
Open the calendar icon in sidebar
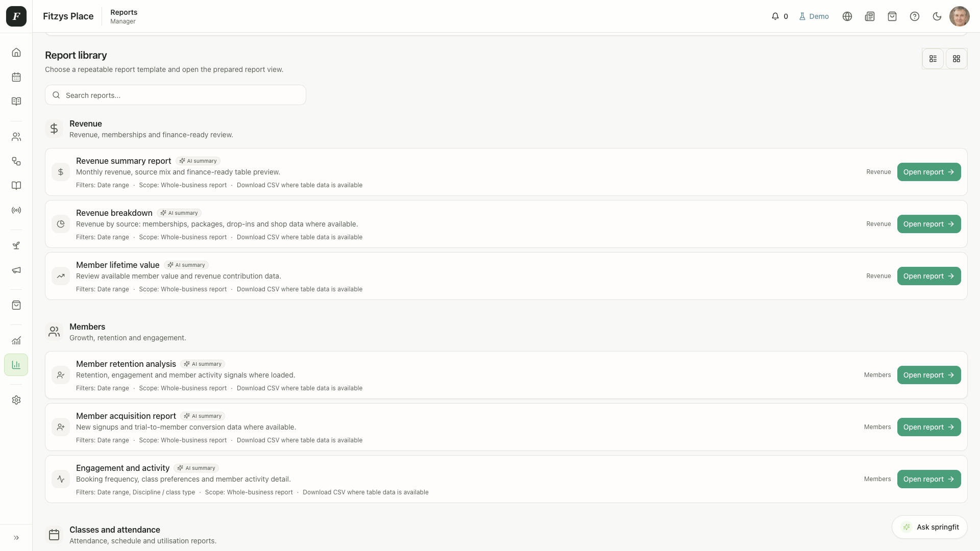click(16, 77)
